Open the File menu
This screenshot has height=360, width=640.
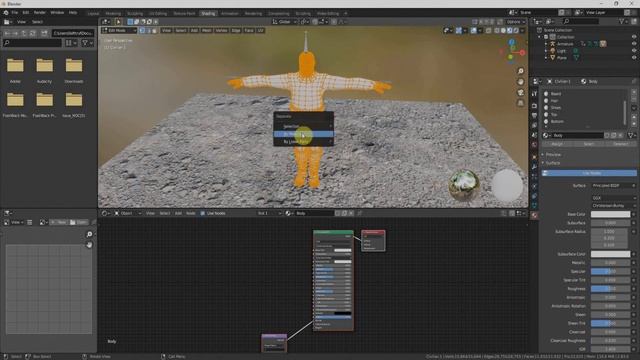click(15, 13)
